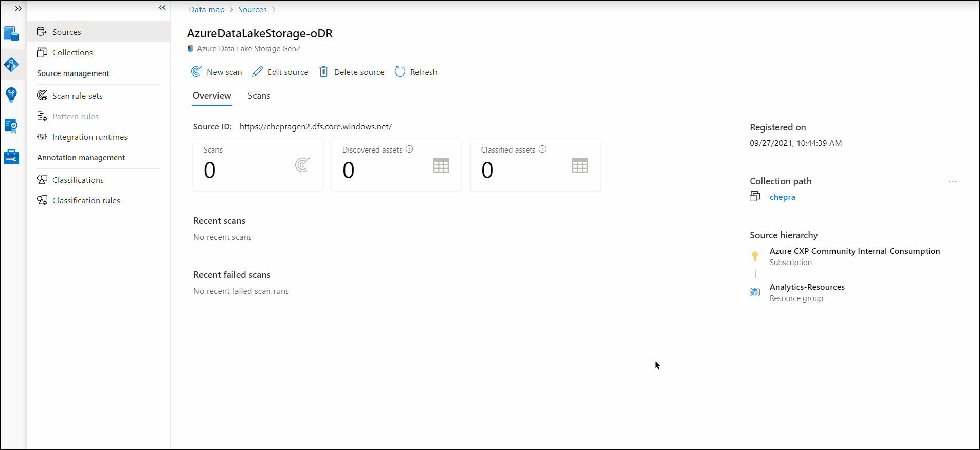Start a New scan
This screenshot has width=980, height=450.
click(216, 72)
